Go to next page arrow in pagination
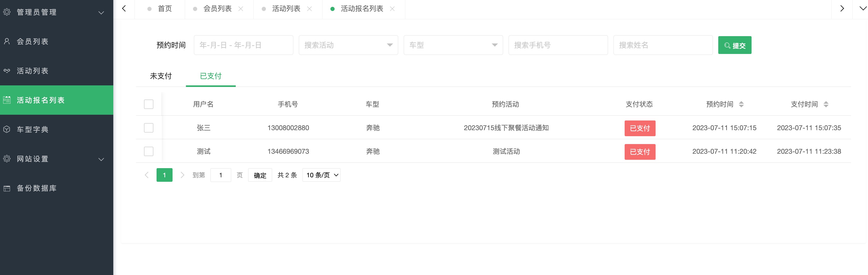The image size is (868, 275). click(x=182, y=175)
